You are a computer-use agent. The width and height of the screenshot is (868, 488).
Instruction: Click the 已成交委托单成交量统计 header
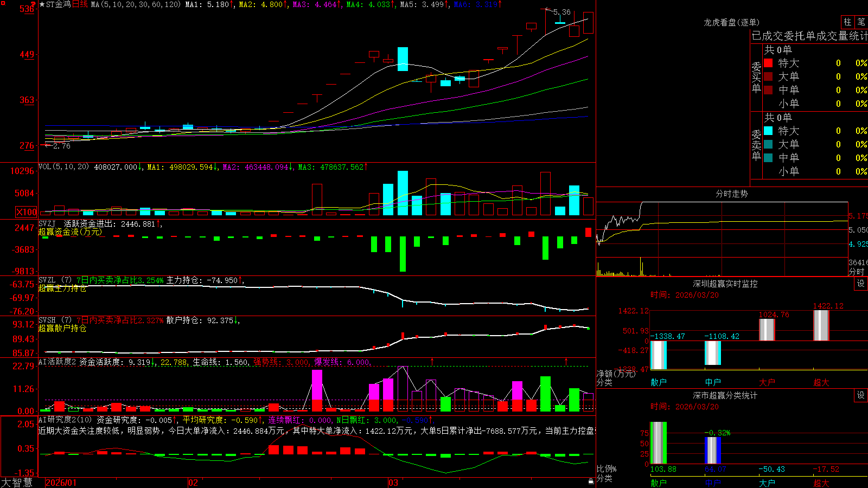click(x=809, y=36)
